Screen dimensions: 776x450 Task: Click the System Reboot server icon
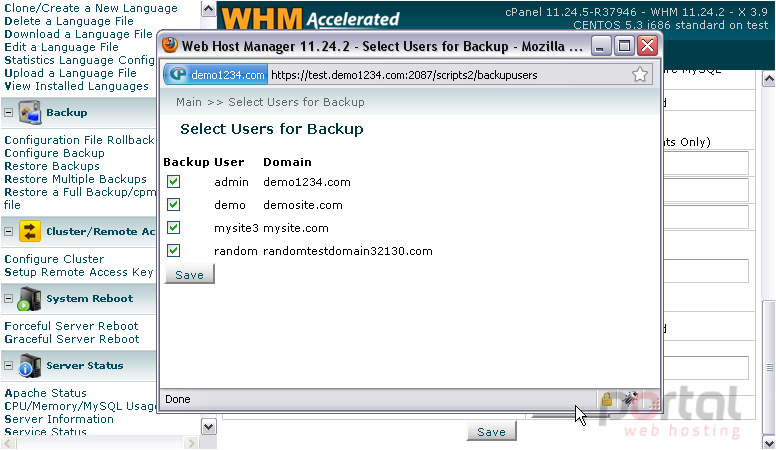point(30,299)
